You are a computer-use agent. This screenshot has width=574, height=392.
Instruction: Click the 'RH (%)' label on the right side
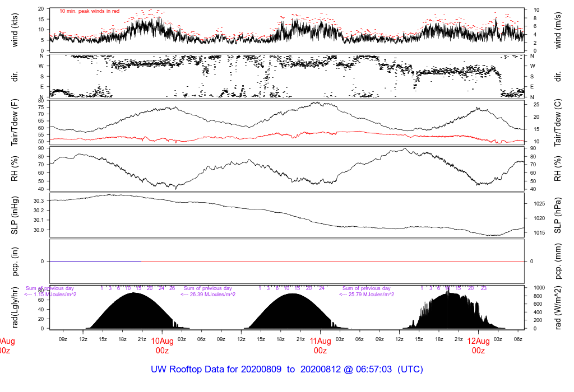pyautogui.click(x=558, y=169)
